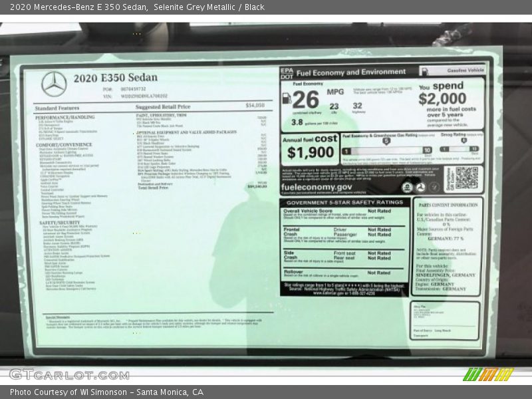
Task: Click the WI Simonson photo courtesy caption
Action: coord(106,391)
